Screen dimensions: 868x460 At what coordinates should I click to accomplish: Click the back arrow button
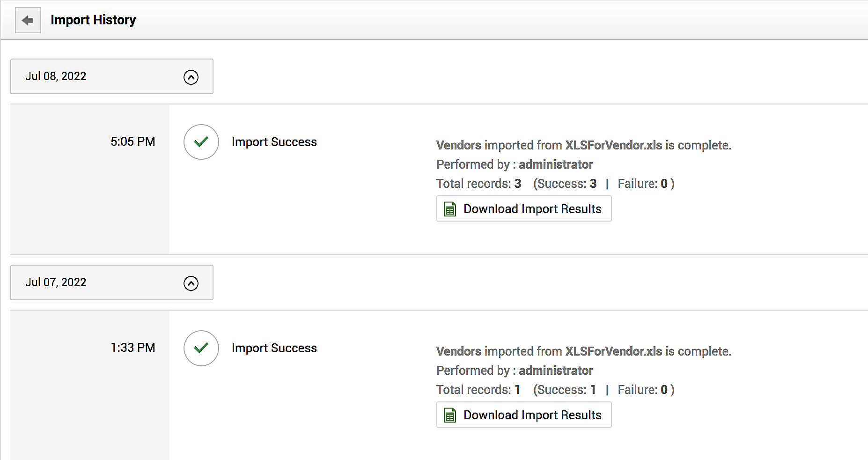[x=28, y=20]
